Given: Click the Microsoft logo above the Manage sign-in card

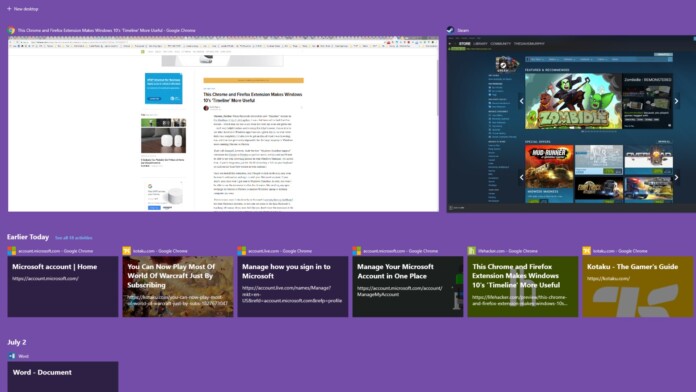Looking at the screenshot, I should 241,251.
